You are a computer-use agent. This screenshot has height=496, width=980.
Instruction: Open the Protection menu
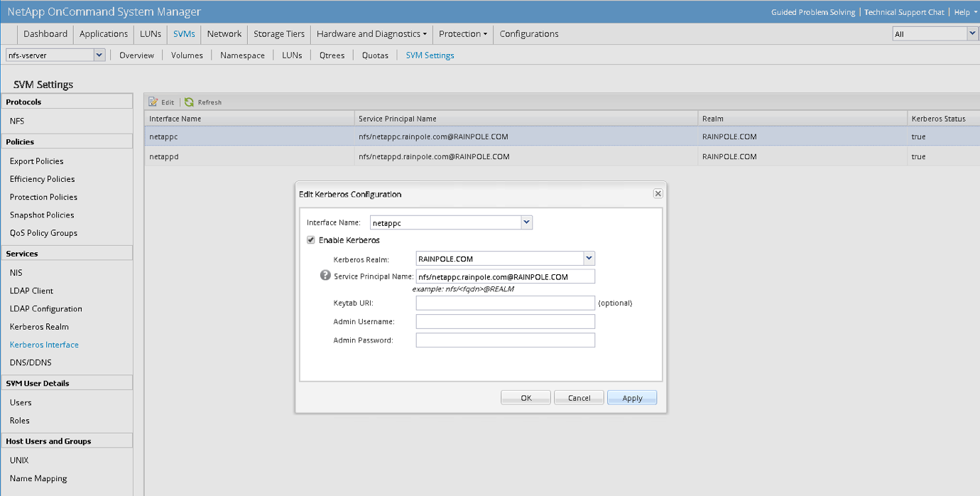pos(463,33)
